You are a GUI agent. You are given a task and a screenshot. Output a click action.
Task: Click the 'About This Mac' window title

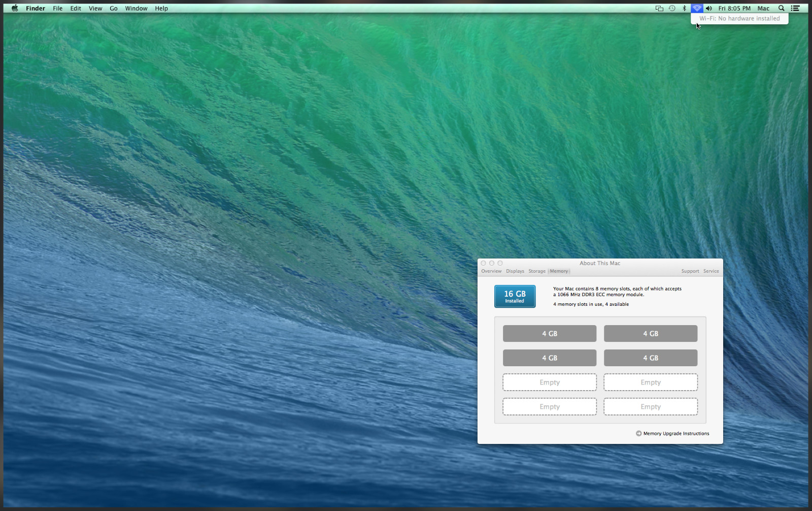pyautogui.click(x=600, y=263)
